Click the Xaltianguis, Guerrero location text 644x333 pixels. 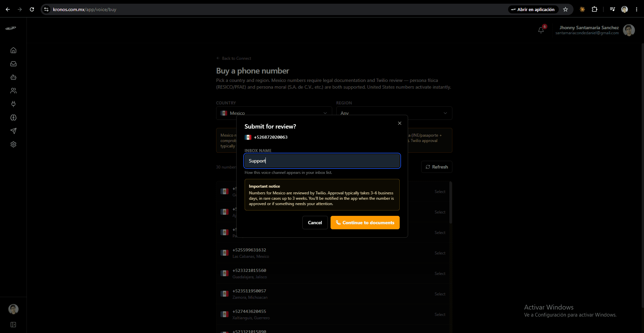[251, 318]
